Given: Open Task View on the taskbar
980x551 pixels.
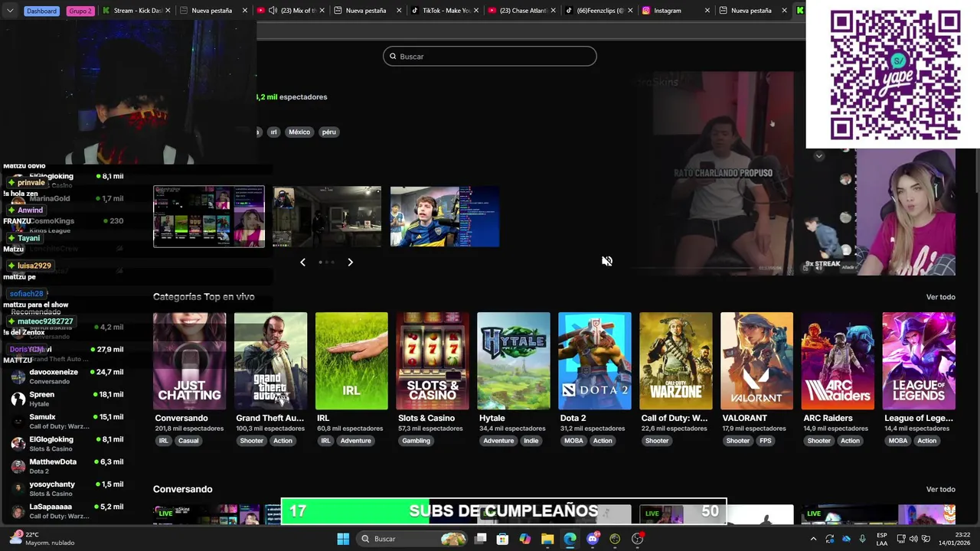Looking at the screenshot, I should pos(480,539).
